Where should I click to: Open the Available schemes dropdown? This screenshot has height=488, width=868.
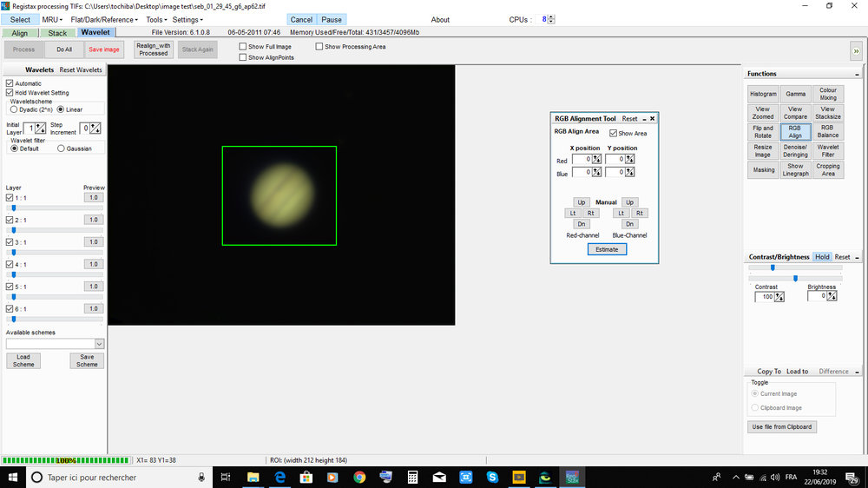click(99, 344)
